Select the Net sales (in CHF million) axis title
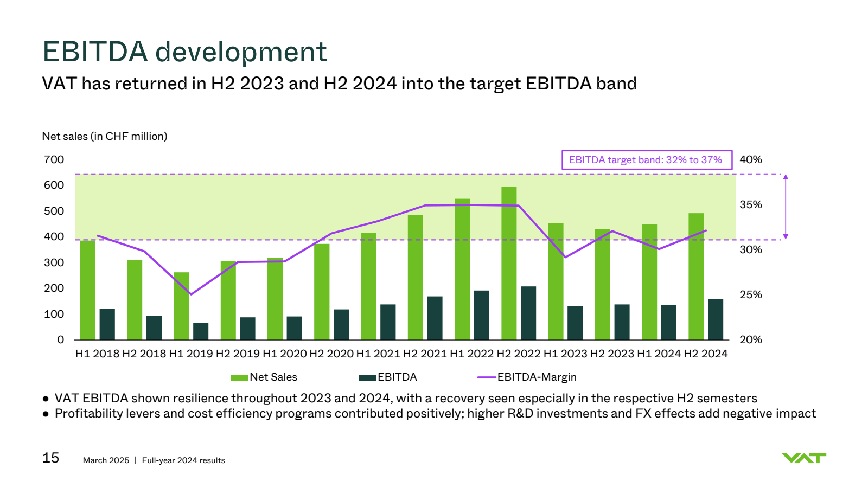Viewport: 868px width, 488px height. pos(105,137)
